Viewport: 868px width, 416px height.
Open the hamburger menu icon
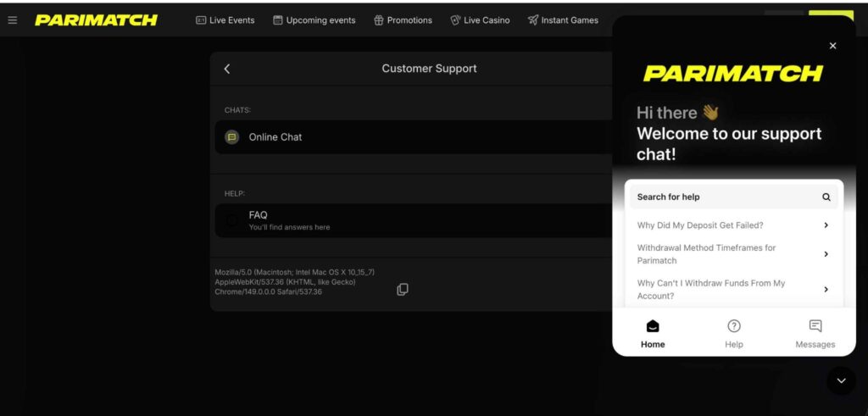coord(12,20)
